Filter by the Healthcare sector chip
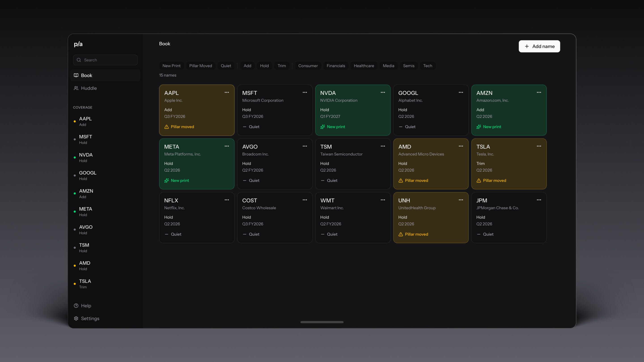This screenshot has height=362, width=644. [x=364, y=66]
